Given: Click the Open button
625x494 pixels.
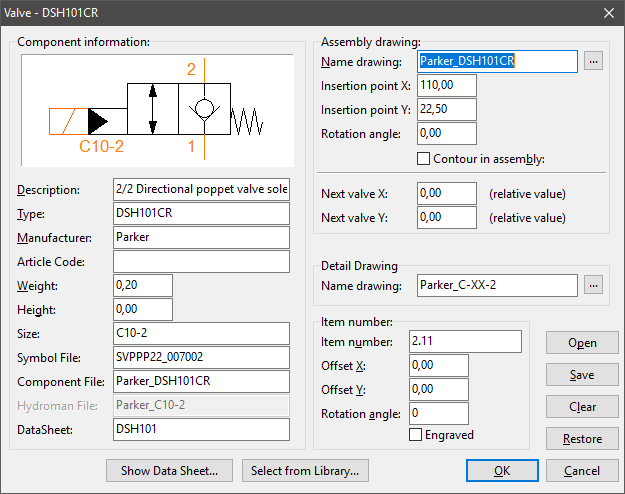Looking at the screenshot, I should (582, 343).
